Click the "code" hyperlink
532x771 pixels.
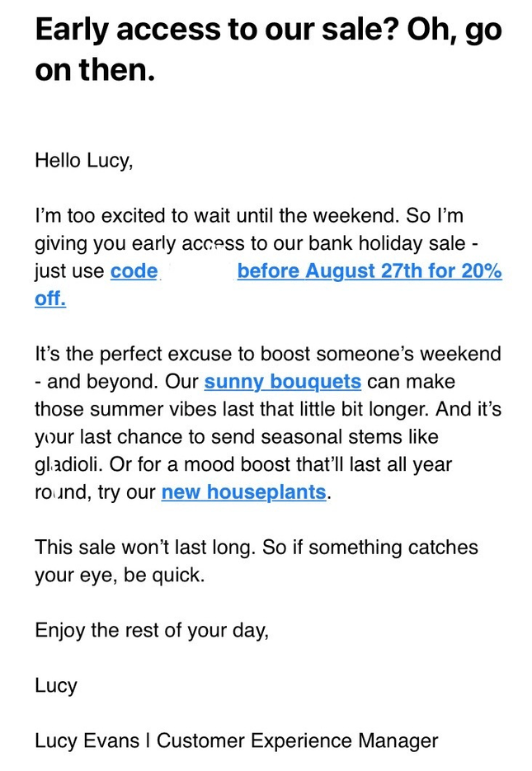[134, 271]
